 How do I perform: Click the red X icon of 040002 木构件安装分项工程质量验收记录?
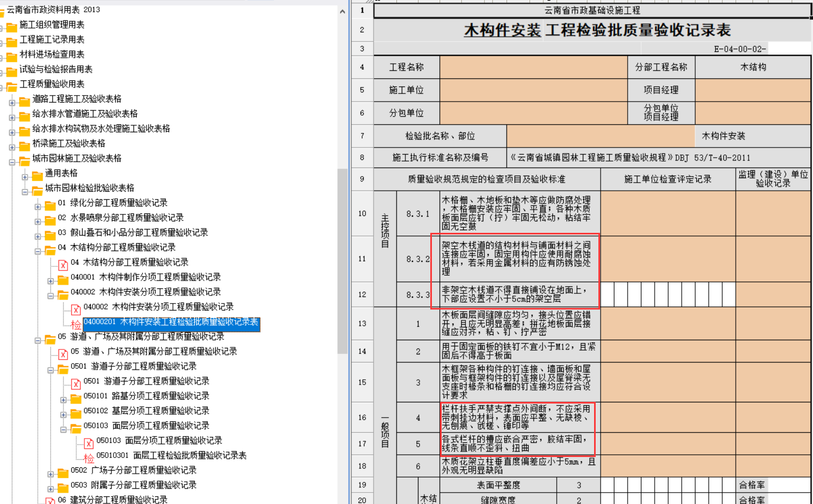pyautogui.click(x=76, y=309)
